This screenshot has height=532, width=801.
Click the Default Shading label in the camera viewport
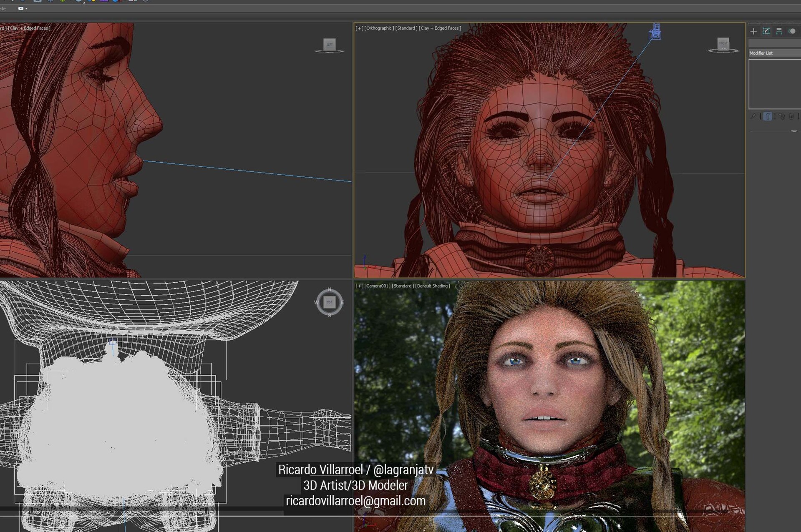[433, 286]
